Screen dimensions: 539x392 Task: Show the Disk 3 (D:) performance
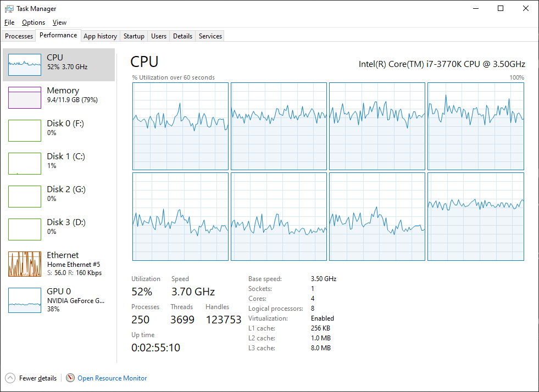25,229
